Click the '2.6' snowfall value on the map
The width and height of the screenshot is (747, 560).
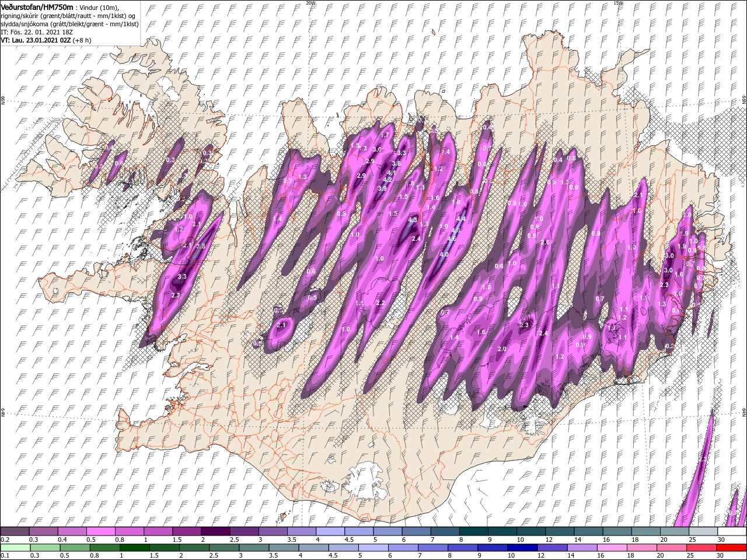[545, 242]
